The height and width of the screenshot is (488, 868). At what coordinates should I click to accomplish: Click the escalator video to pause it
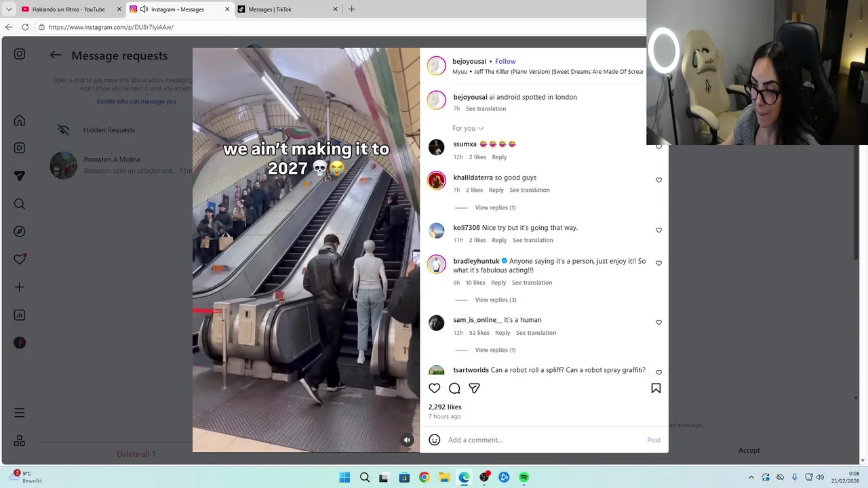[306, 249]
